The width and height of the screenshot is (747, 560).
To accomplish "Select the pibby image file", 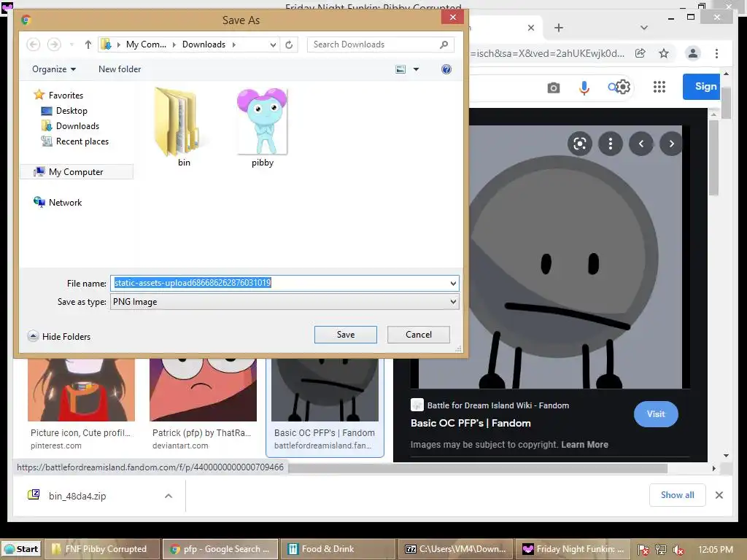I will click(262, 127).
